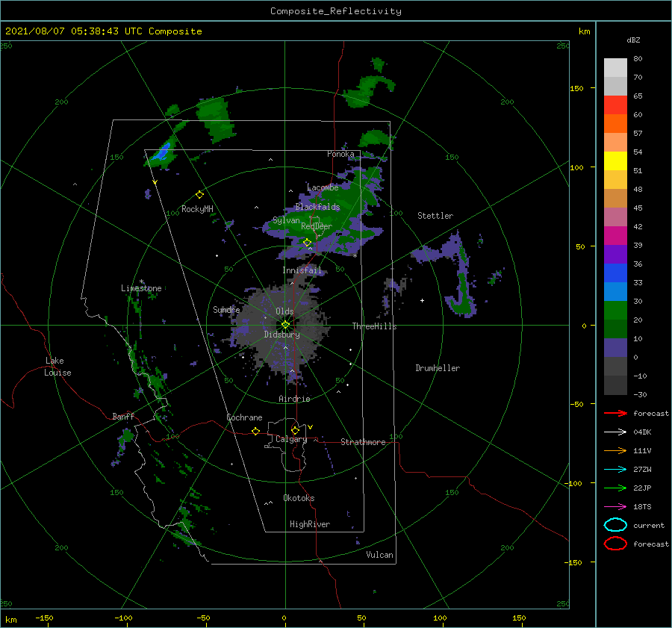The height and width of the screenshot is (628, 672).
Task: Click the white 04DK arrow symbol
Action: point(615,432)
